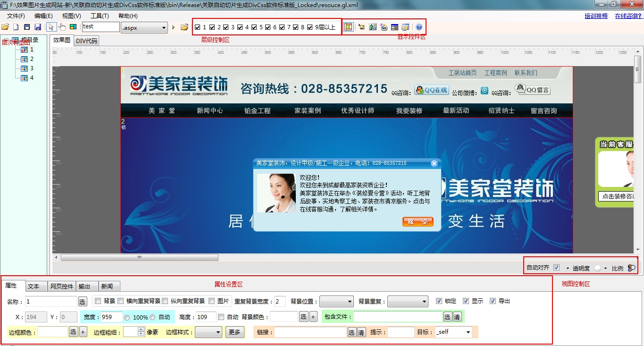Select tree item 4 in the layer tree
Screen dimensions: 644x346
27,78
